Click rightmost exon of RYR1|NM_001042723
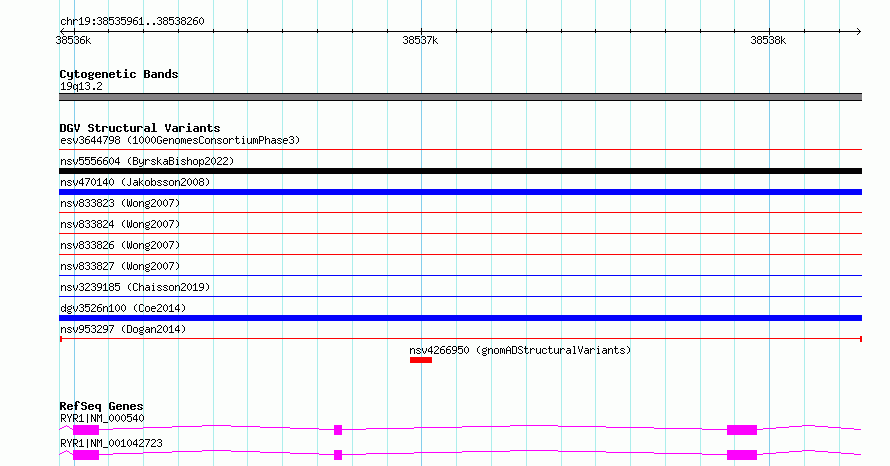Viewport: 890px width, 466px height. pyautogui.click(x=742, y=455)
